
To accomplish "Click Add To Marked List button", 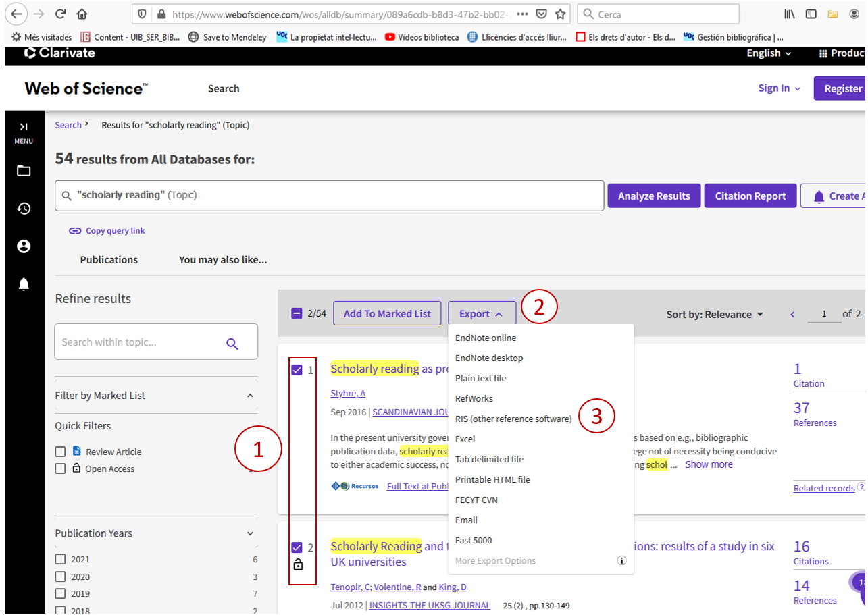I will (387, 313).
